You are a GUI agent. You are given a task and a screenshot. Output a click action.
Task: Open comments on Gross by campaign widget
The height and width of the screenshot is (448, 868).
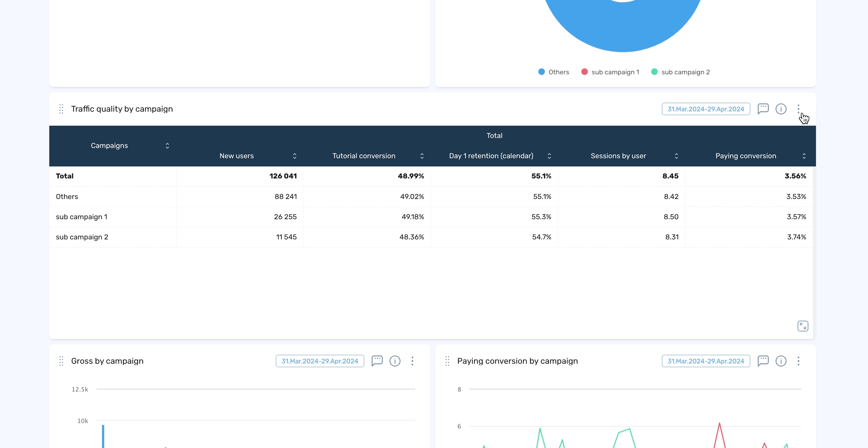(377, 361)
